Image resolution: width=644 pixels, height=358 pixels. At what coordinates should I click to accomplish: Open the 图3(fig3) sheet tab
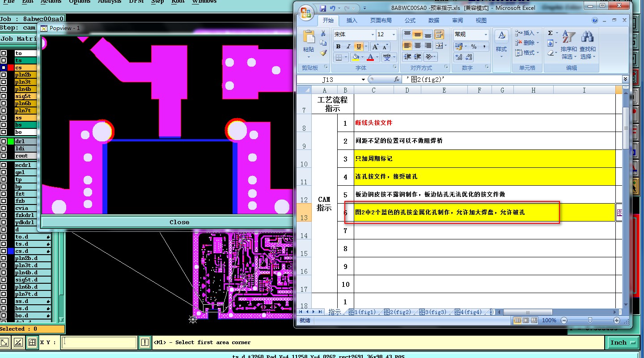click(x=432, y=312)
